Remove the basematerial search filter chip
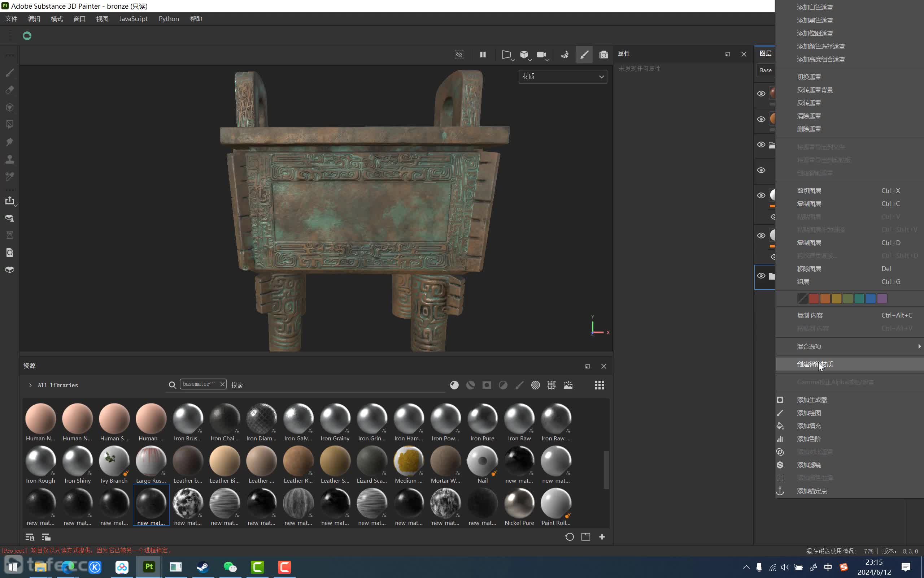Image resolution: width=924 pixels, height=578 pixels. pyautogui.click(x=222, y=384)
